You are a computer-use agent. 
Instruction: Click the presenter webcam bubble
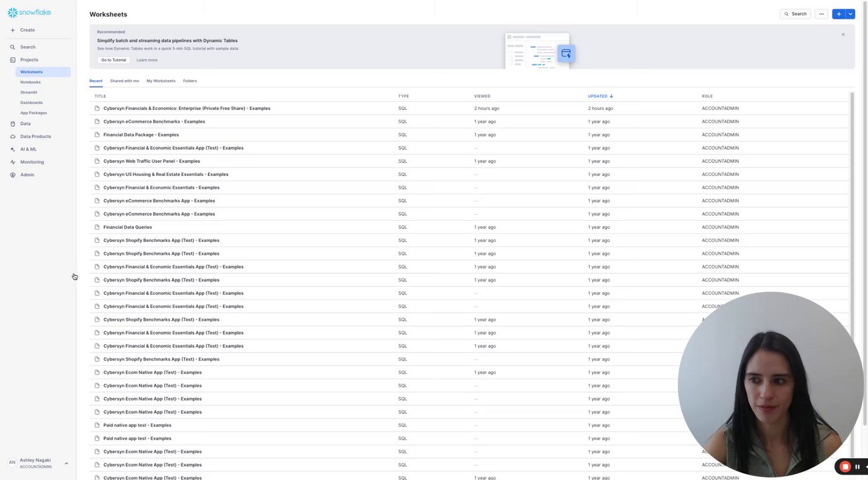pos(770,385)
